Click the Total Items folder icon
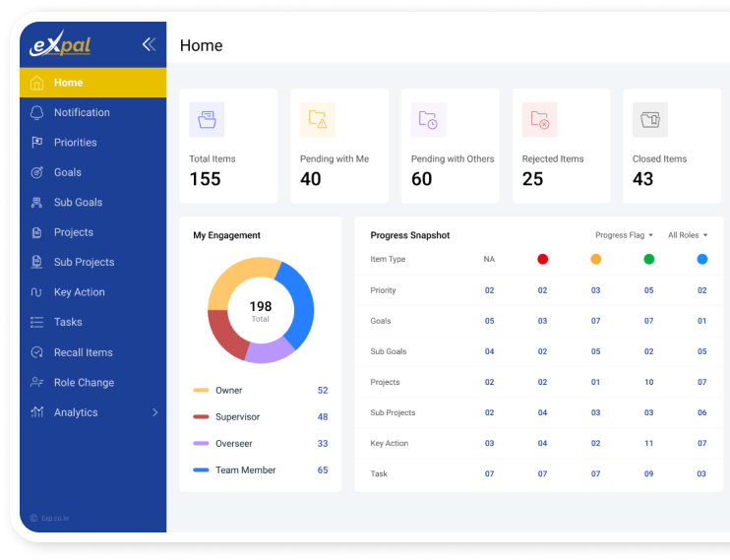 click(207, 119)
